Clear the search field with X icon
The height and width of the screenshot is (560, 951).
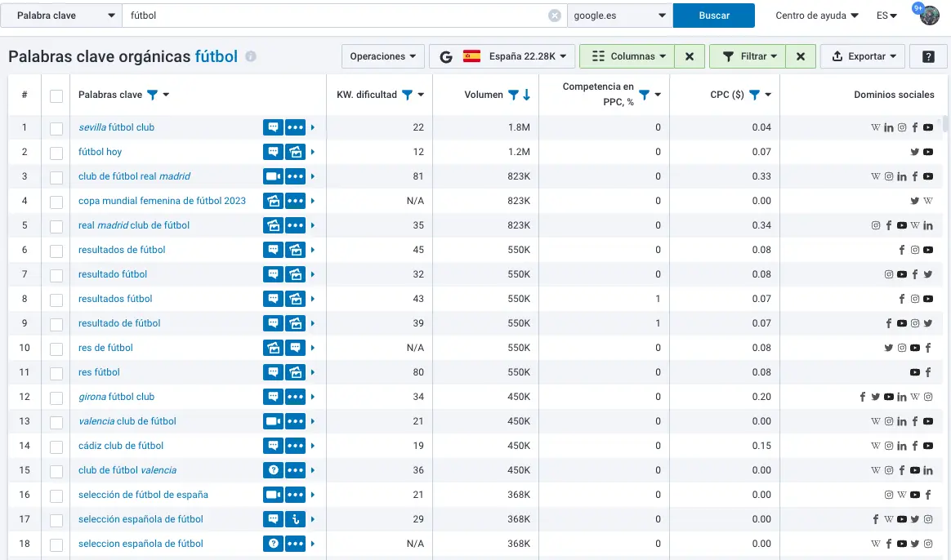[x=555, y=16]
